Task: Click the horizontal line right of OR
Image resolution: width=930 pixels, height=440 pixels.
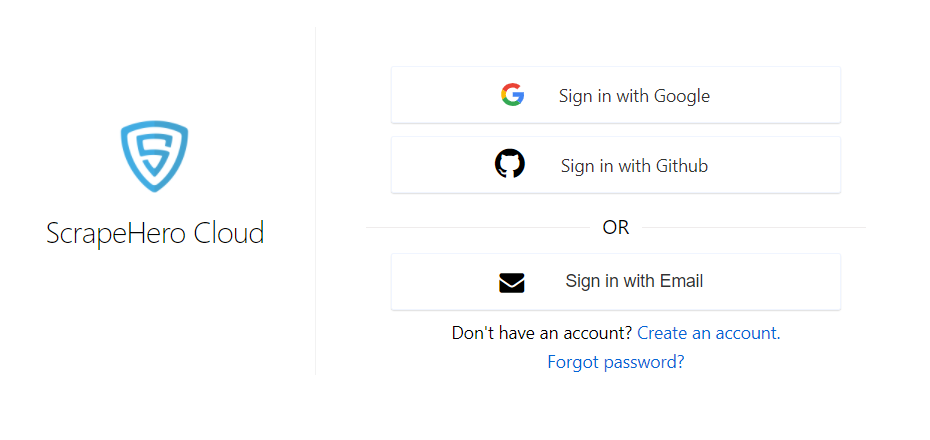Action: coord(754,227)
